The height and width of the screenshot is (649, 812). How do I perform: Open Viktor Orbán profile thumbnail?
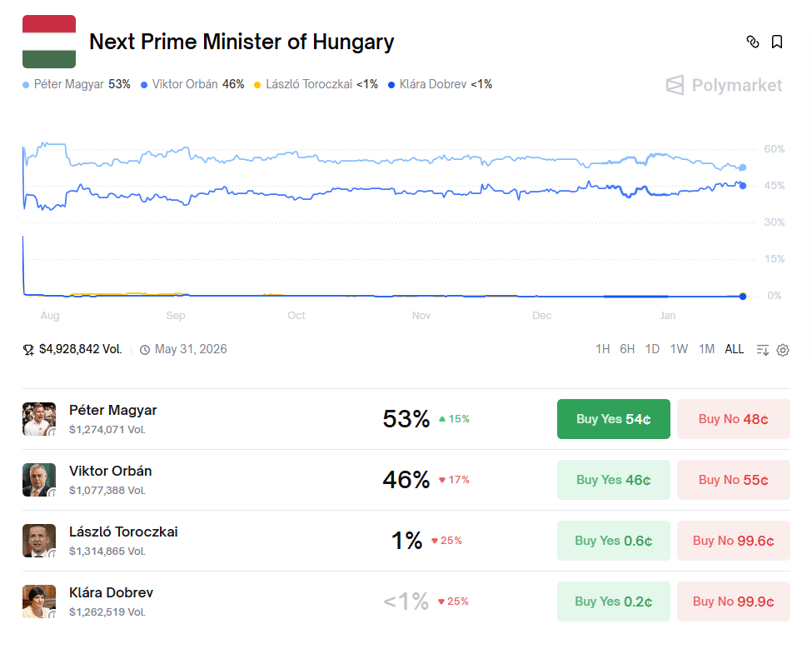(39, 480)
